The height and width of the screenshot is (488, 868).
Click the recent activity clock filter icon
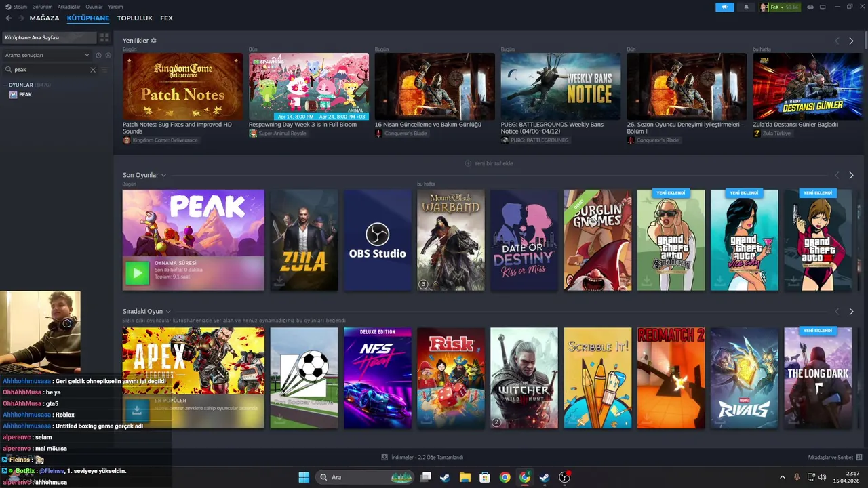pos(98,55)
